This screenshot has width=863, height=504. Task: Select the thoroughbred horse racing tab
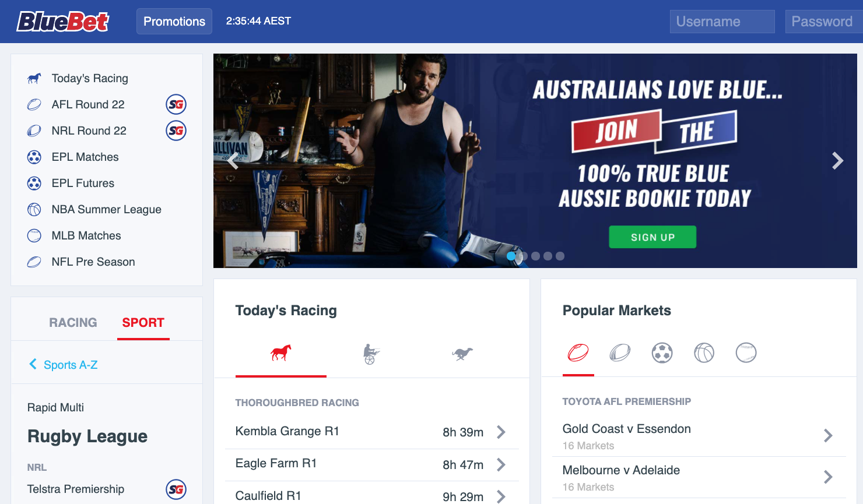pyautogui.click(x=280, y=353)
